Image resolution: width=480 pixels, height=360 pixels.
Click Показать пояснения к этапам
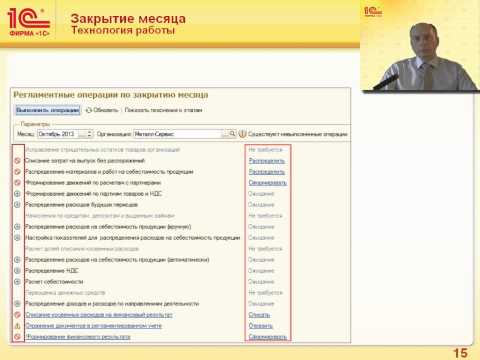click(163, 110)
